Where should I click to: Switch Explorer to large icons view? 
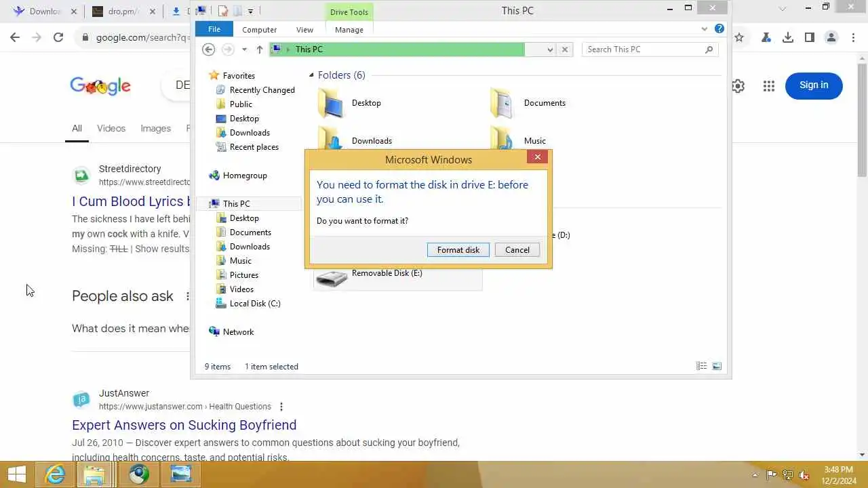[x=717, y=366]
